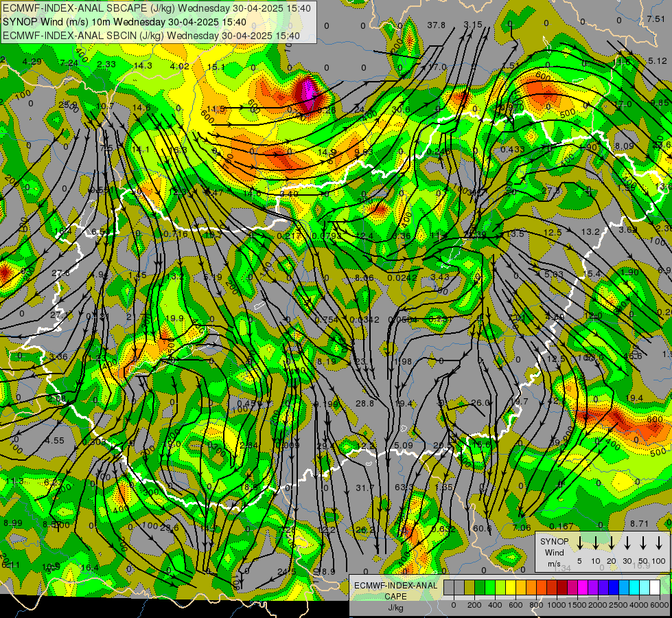Click the 1000 tick label on CAPE scale
The height and width of the screenshot is (618, 672).
[557, 605]
